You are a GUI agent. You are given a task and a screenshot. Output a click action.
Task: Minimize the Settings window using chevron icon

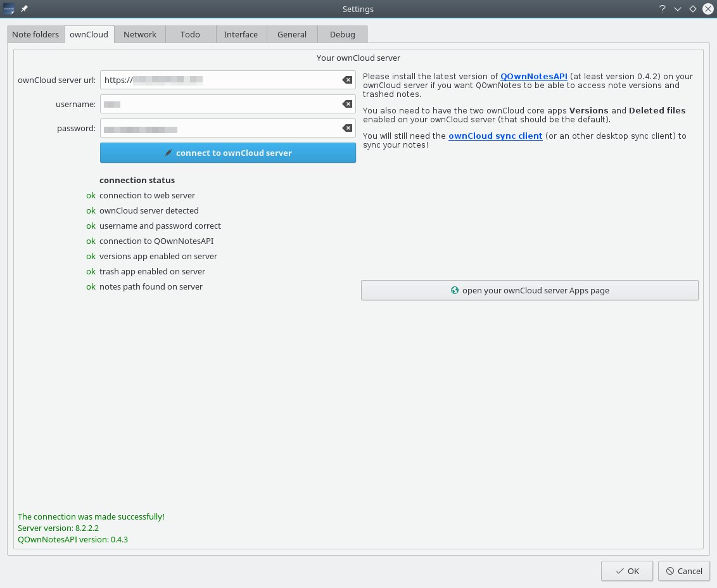point(678,9)
